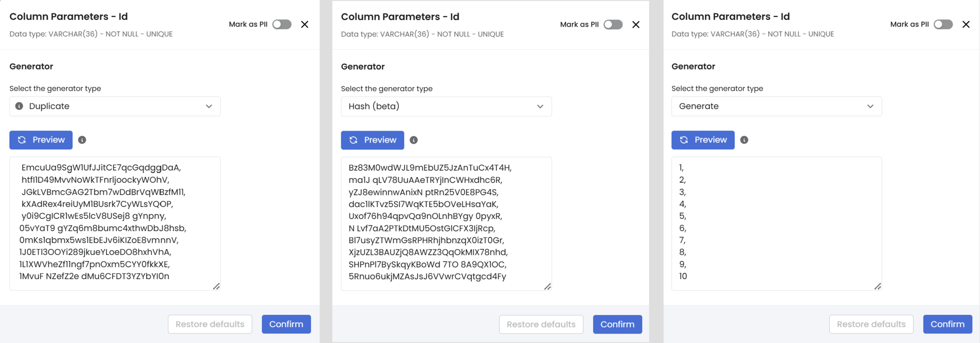The image size is (980, 343).
Task: Enable Mark as PII in Duplicate panel
Action: pos(282,24)
